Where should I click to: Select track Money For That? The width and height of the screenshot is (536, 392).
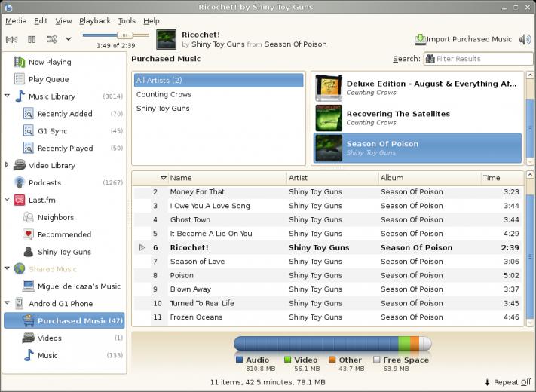click(327, 192)
